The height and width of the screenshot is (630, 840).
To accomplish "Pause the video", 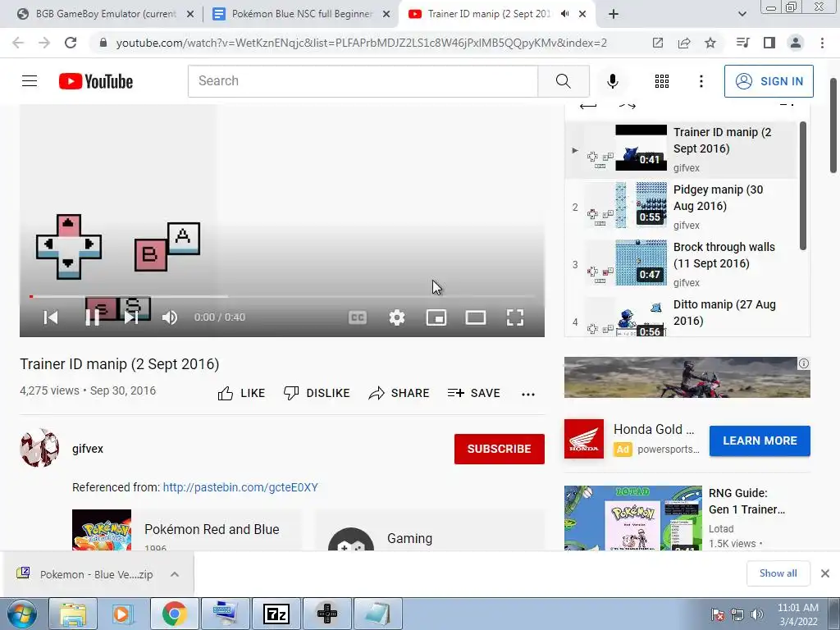I will [x=92, y=317].
